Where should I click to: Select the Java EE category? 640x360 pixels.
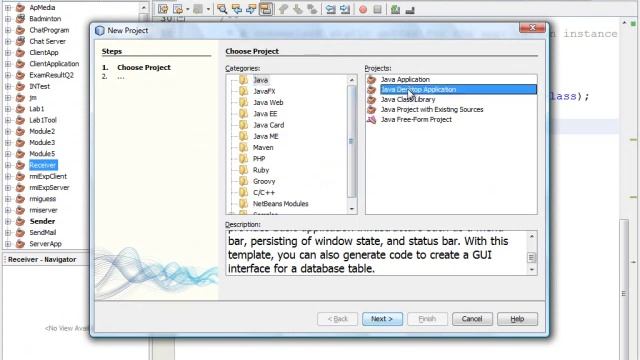(x=265, y=114)
